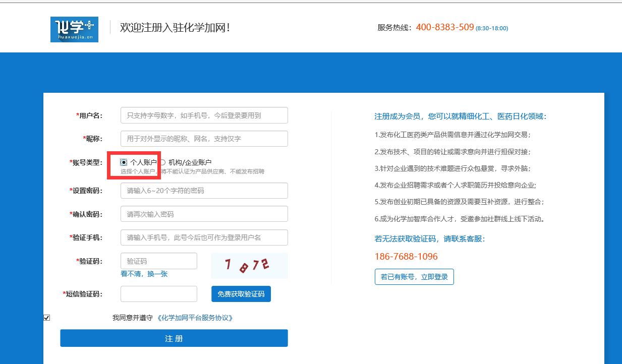622x364 pixels.
Task: Select the 确认密码 input box
Action: (x=204, y=214)
